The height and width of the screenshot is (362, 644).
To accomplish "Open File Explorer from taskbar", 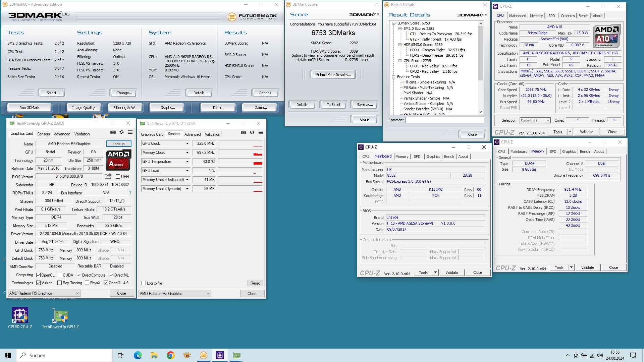I will click(154, 355).
